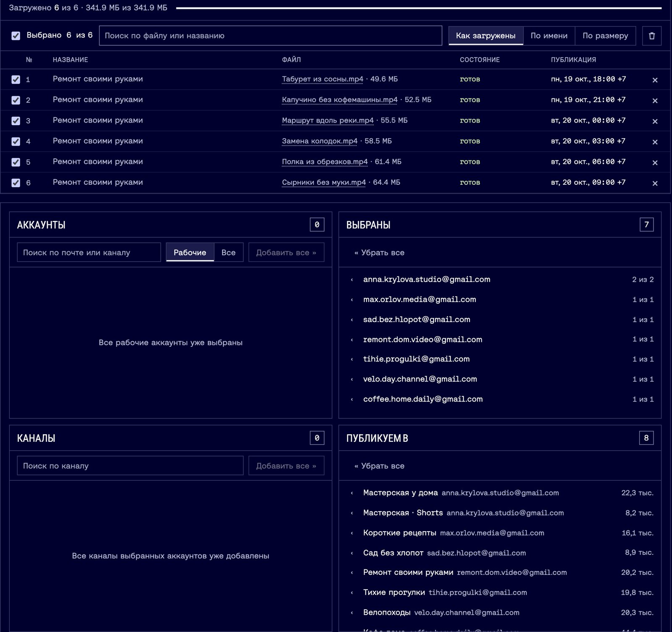Uncheck the checkbox for row 1
Viewport: 672px width, 632px height.
coord(16,79)
